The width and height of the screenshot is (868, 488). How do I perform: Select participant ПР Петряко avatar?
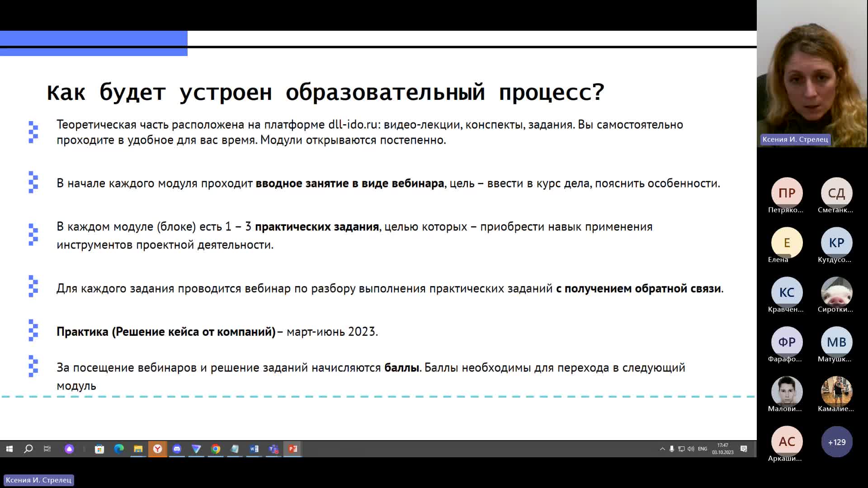(787, 193)
